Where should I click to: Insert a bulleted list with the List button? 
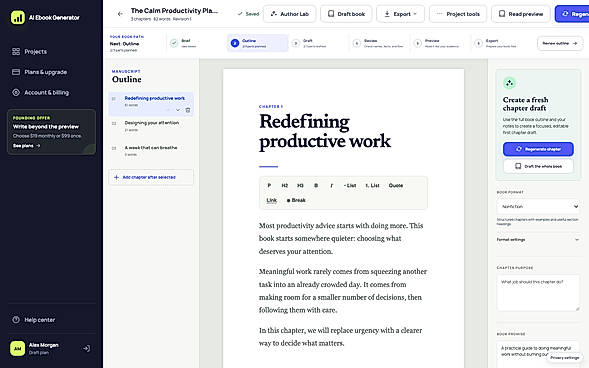tap(350, 186)
